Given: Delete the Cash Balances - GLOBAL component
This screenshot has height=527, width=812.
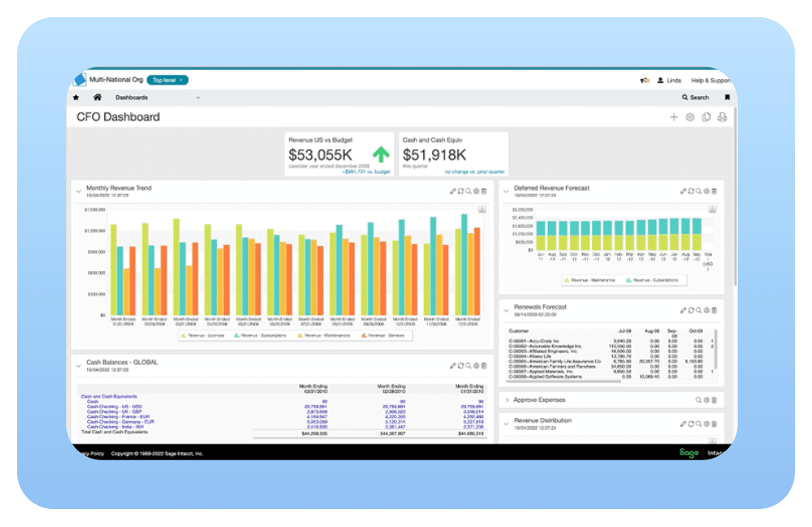Looking at the screenshot, I should [483, 366].
